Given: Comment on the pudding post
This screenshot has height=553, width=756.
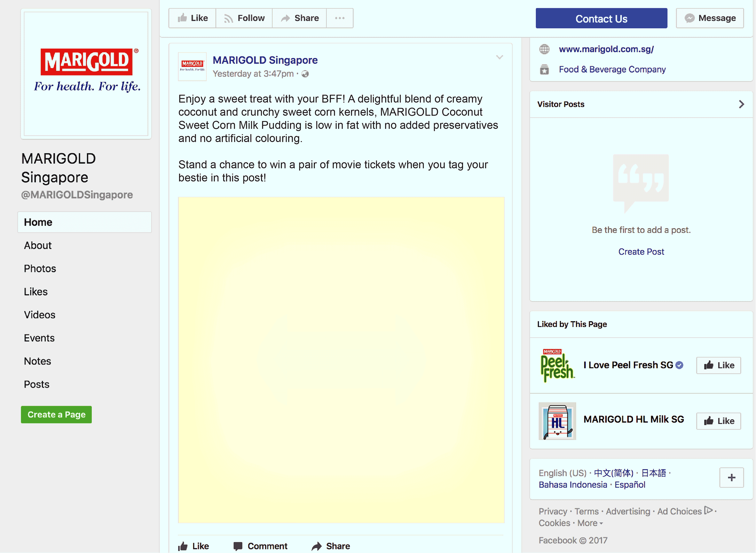Looking at the screenshot, I should point(260,546).
